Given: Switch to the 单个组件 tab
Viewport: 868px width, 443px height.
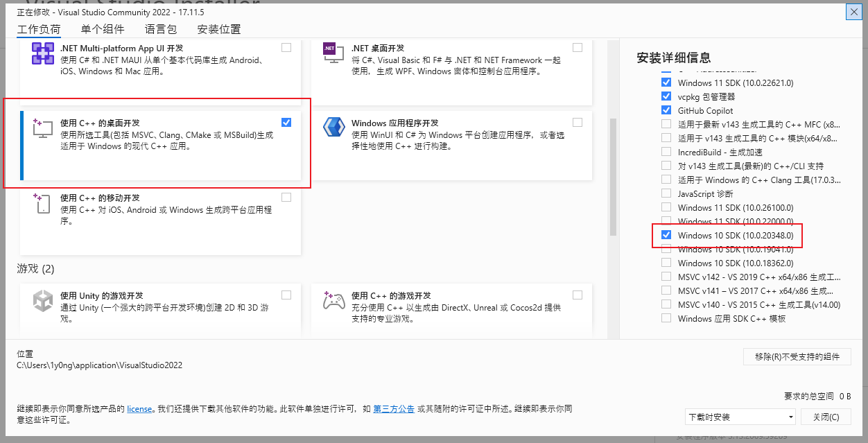Looking at the screenshot, I should pos(103,29).
